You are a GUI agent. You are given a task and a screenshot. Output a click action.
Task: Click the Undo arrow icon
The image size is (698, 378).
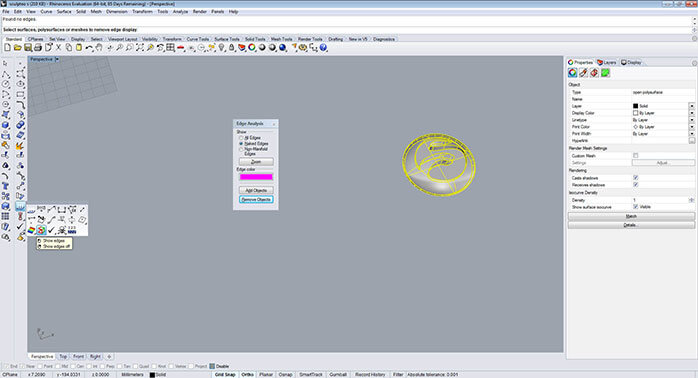tap(89, 48)
